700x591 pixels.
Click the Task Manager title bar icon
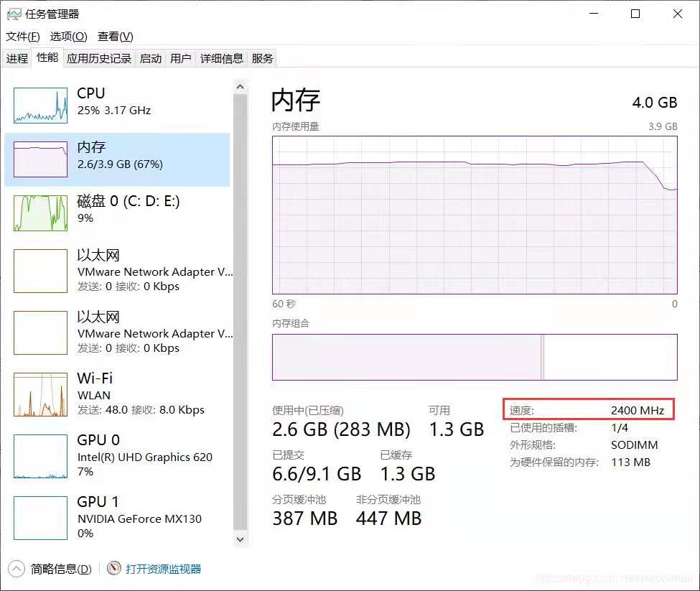coord(14,14)
